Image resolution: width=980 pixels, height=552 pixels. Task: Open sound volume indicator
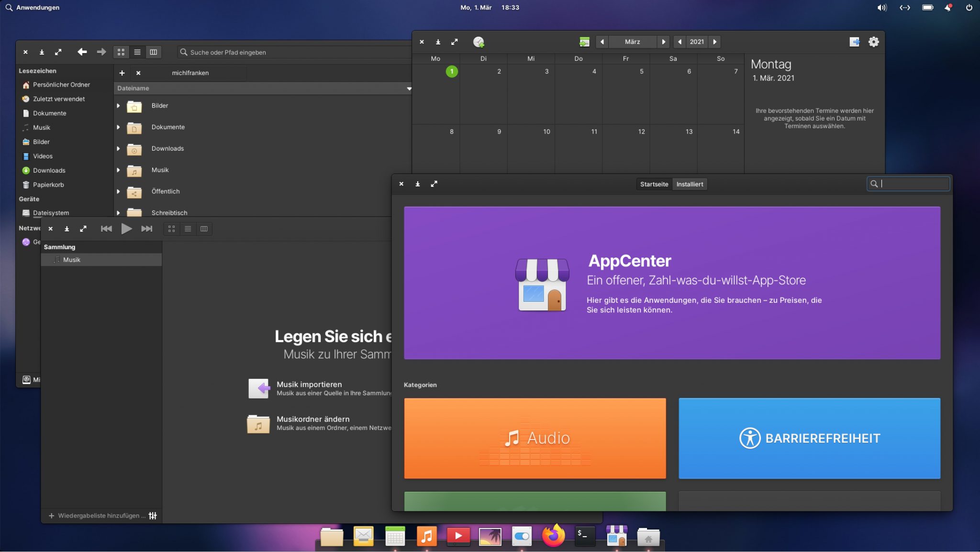pos(882,8)
